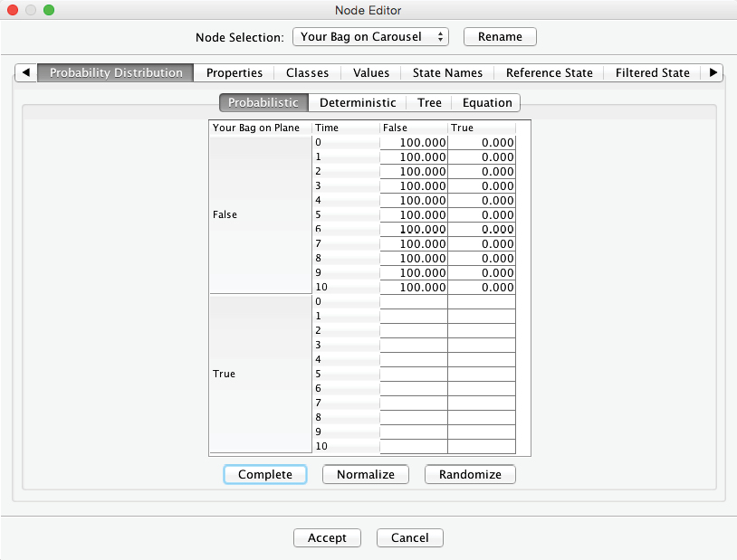Close the Node Editor window with the red button
737x560 pixels.
coord(13,10)
